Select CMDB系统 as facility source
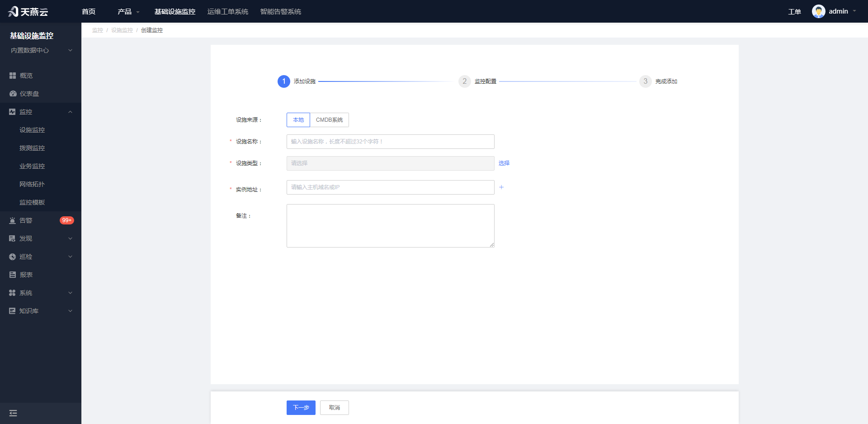The image size is (868, 424). click(x=330, y=120)
